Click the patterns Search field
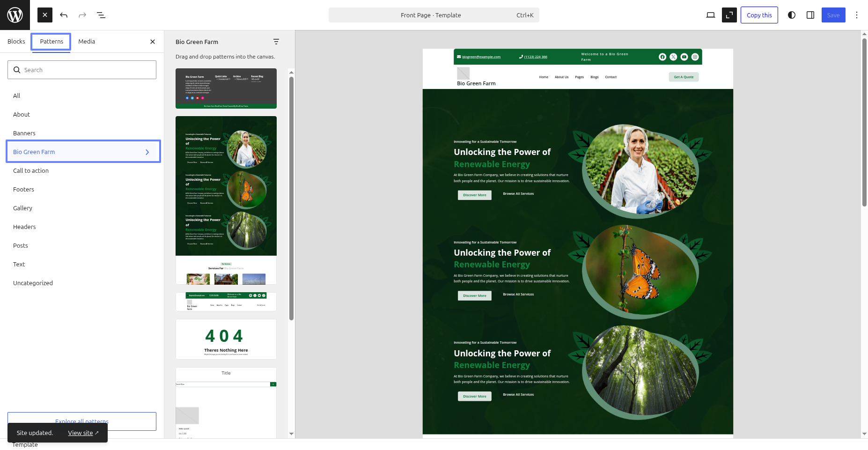 (82, 70)
